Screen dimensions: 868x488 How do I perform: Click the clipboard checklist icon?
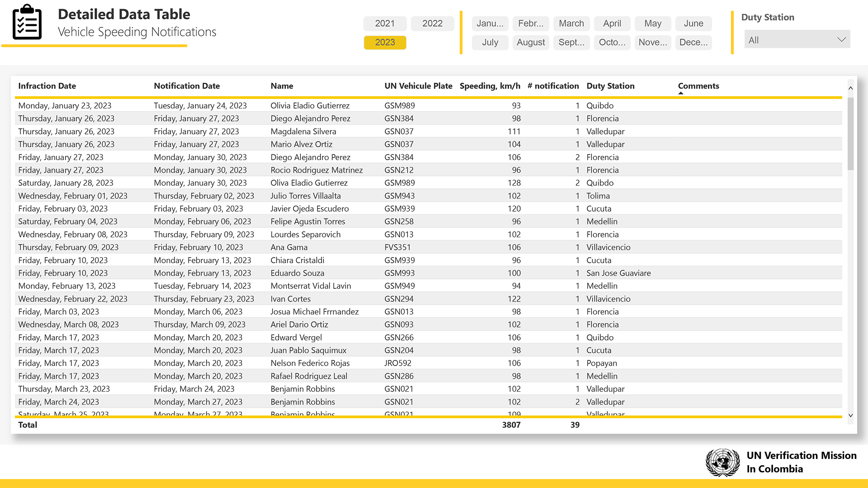[27, 22]
